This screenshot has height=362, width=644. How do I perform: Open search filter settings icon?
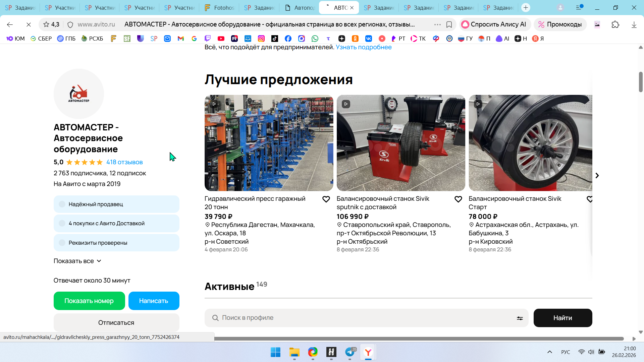(x=520, y=318)
